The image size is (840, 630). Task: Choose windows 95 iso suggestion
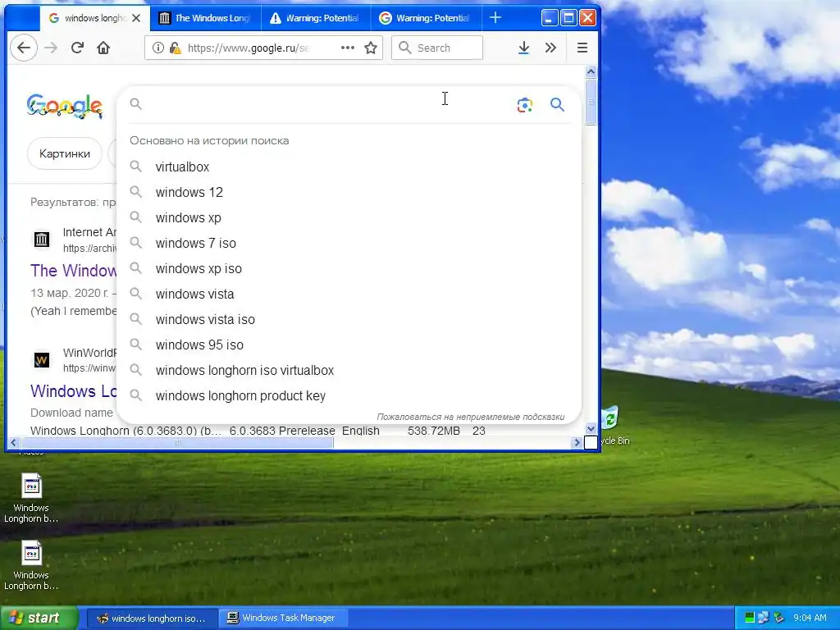349,345
